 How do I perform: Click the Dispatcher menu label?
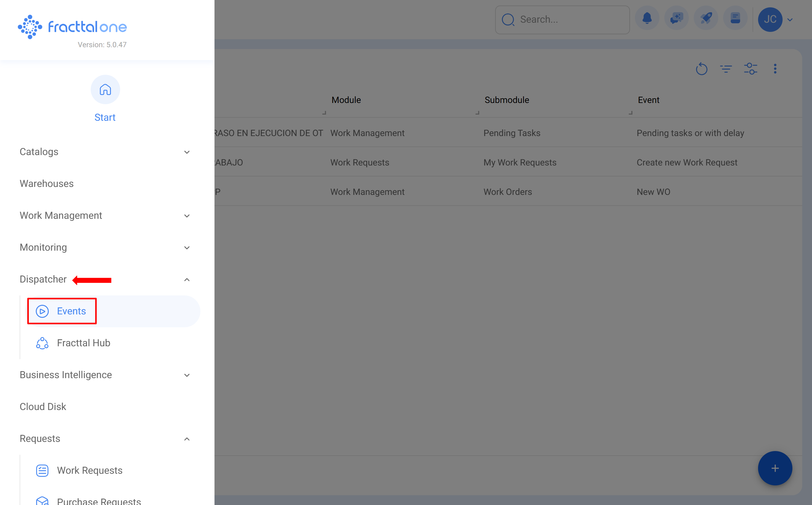43,279
